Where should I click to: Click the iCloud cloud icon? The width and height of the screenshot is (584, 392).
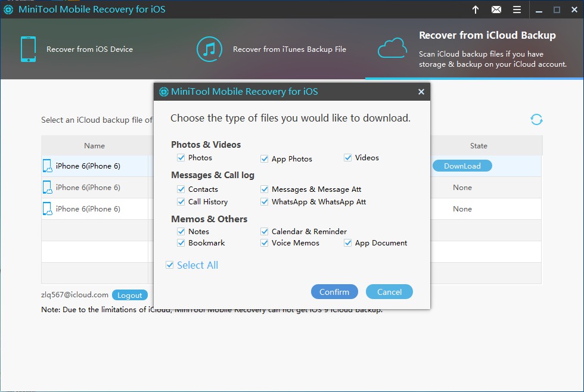tap(392, 48)
